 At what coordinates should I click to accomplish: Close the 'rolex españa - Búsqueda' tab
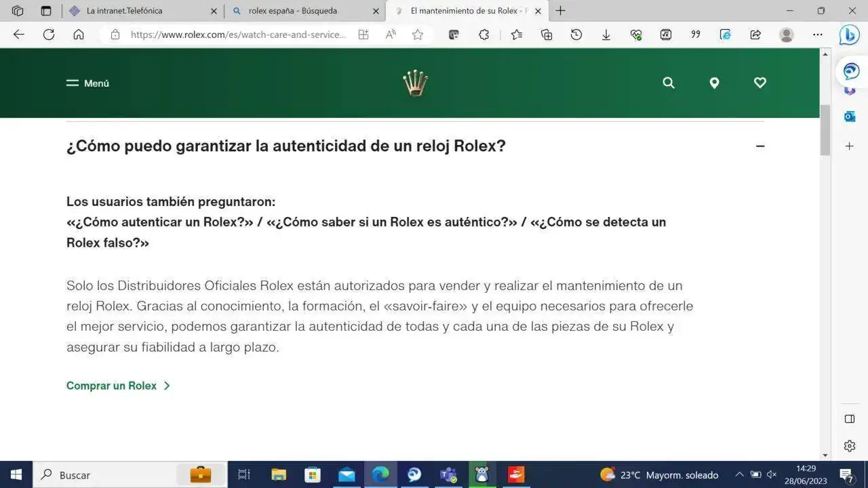pos(376,11)
